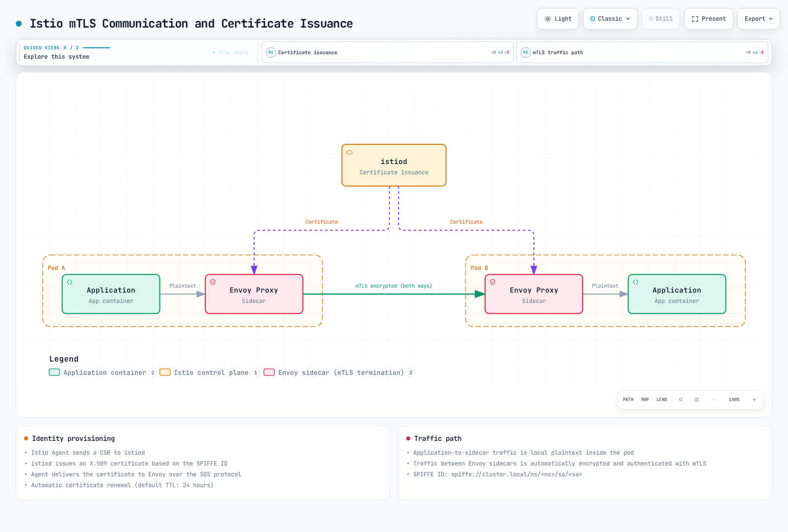Click the 'Pod A' group label

tap(57, 268)
